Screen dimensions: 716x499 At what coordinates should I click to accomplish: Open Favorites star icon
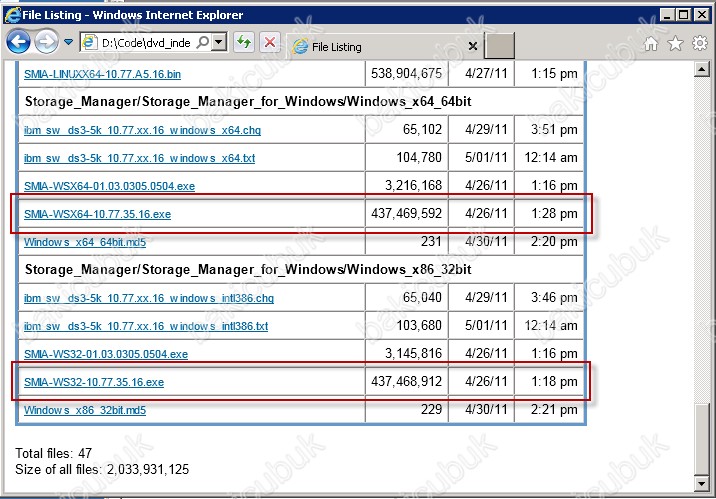point(675,43)
